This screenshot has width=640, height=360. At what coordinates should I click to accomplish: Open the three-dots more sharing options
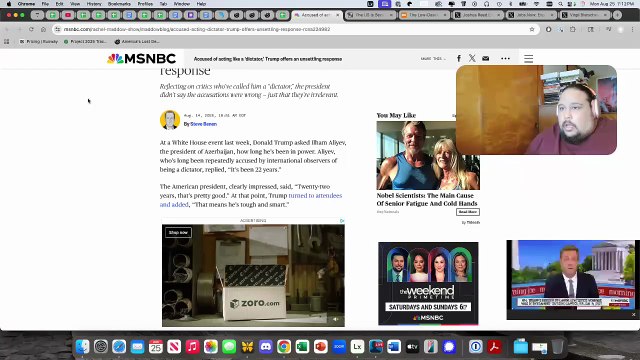click(x=505, y=58)
